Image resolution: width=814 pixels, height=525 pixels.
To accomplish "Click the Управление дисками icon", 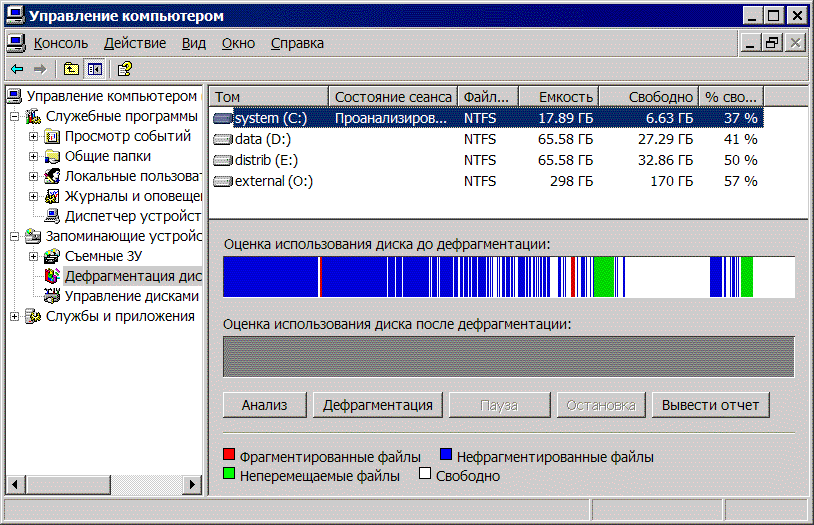I will (x=52, y=296).
